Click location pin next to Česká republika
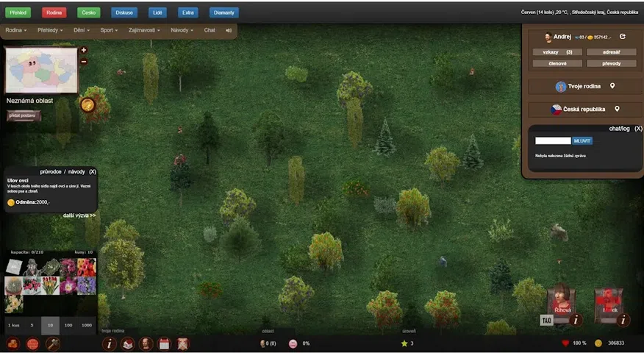 (618, 109)
